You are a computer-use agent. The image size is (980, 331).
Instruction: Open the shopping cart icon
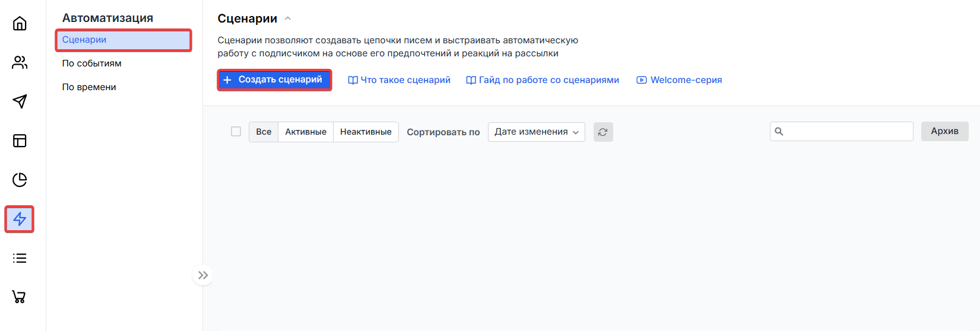point(20,297)
